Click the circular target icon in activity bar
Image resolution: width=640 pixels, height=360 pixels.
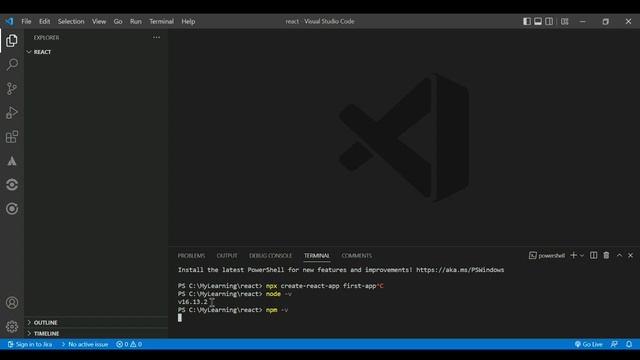(x=12, y=209)
